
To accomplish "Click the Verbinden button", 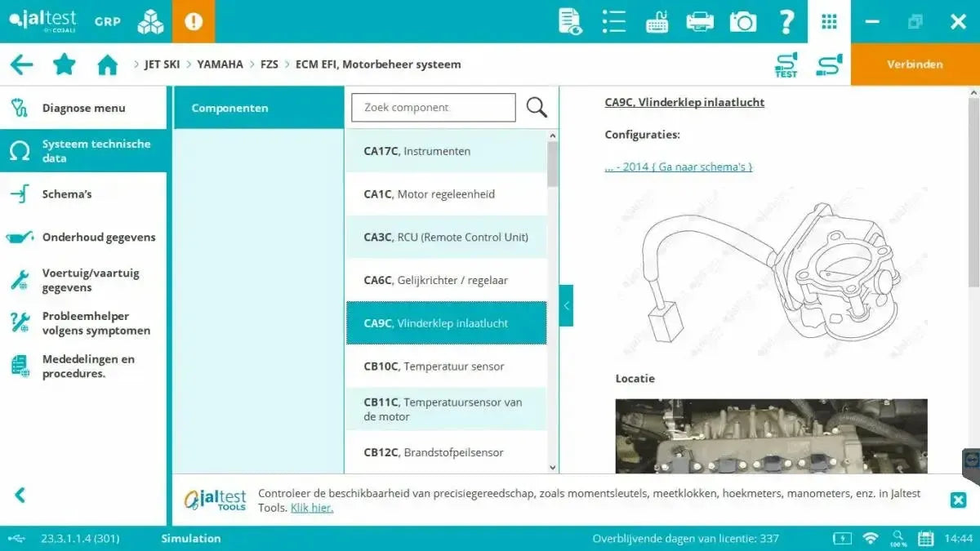I will (915, 64).
